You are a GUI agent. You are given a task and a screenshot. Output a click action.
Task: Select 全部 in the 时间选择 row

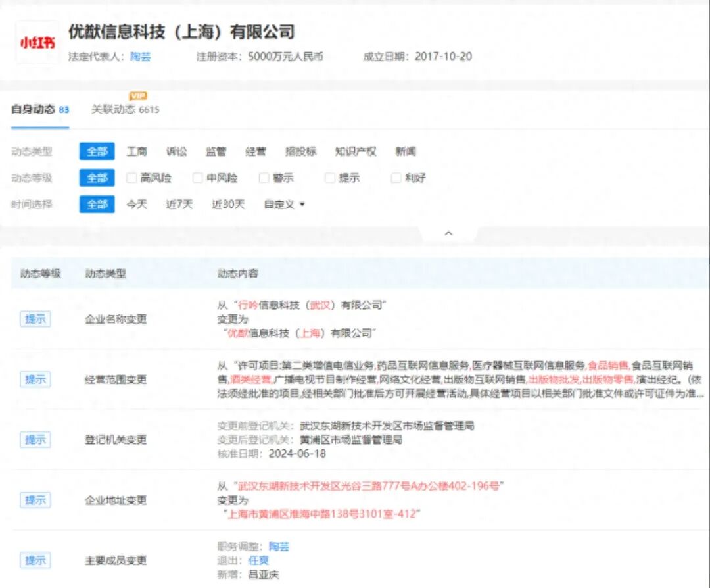point(97,205)
